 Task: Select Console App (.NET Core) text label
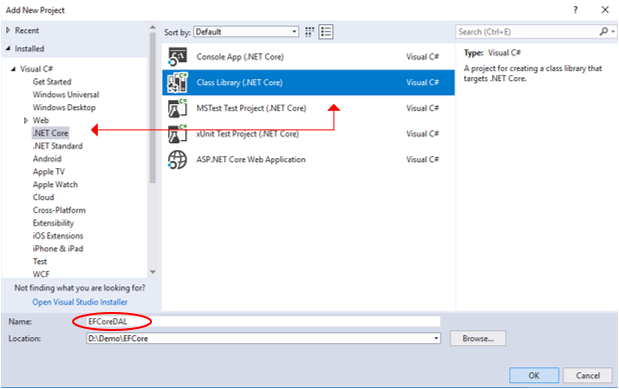pos(240,57)
